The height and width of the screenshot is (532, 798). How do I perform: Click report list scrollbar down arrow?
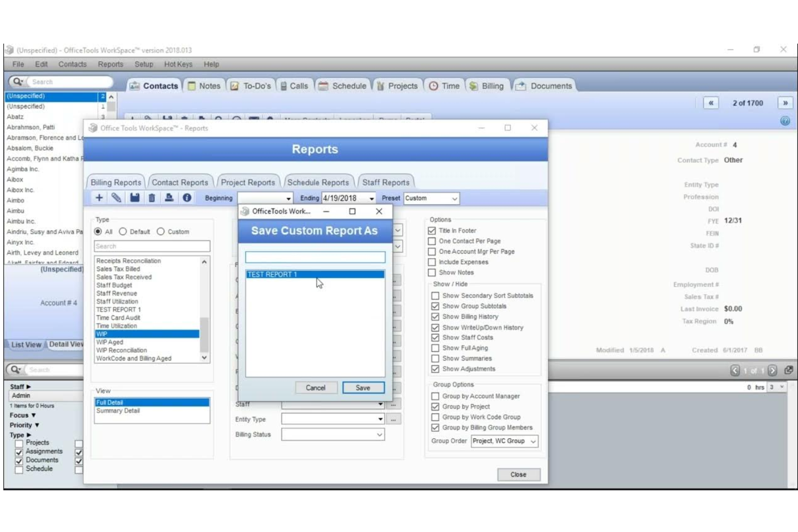coord(204,357)
